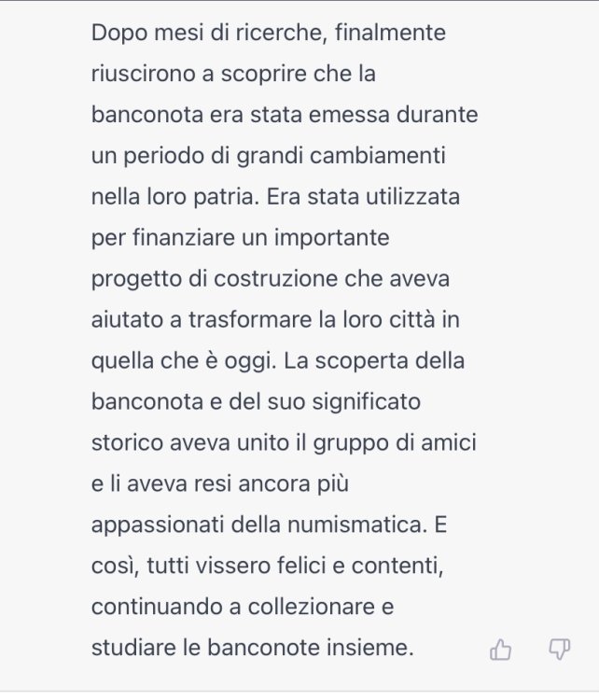Click the word "oggi" in the paragraph
599x700 pixels.
click(x=263, y=361)
